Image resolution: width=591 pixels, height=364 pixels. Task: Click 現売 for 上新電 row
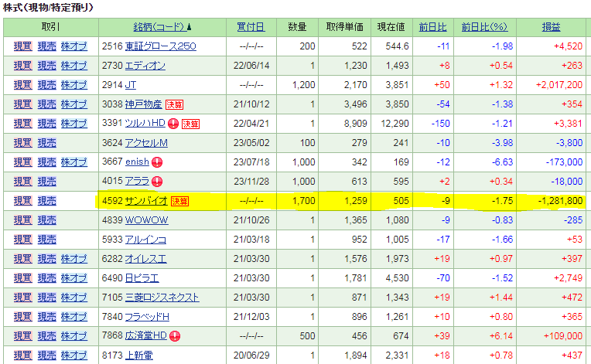(46, 355)
